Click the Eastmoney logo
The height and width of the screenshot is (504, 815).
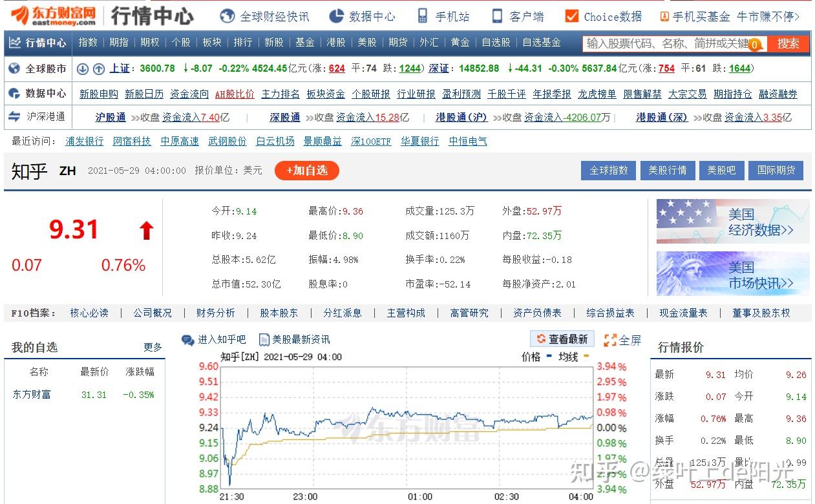click(53, 15)
